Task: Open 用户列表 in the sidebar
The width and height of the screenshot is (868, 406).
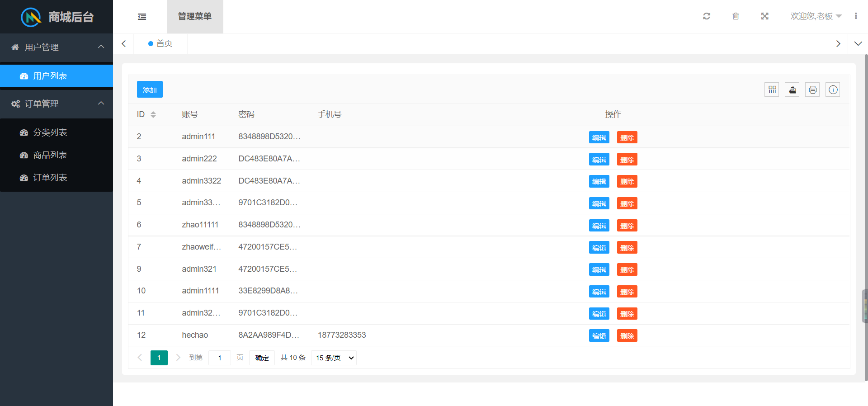Action: [x=57, y=76]
